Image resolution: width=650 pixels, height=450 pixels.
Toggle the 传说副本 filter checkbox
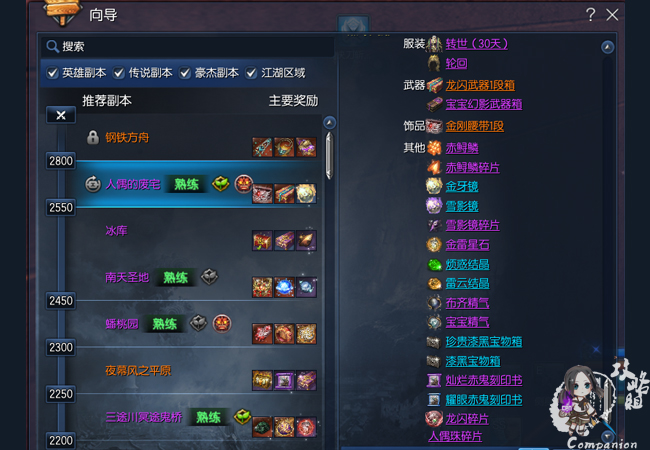tap(119, 73)
